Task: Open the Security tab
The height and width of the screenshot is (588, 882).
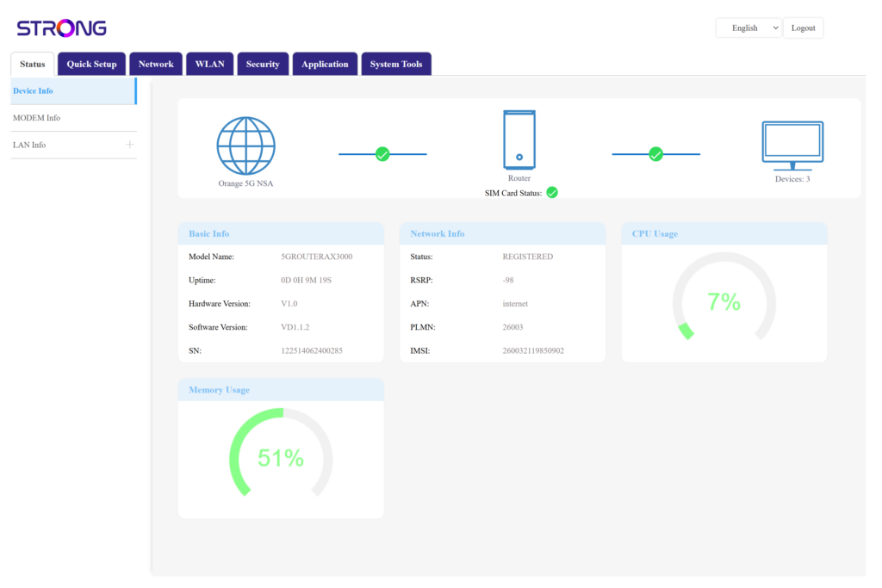Action: [263, 65]
